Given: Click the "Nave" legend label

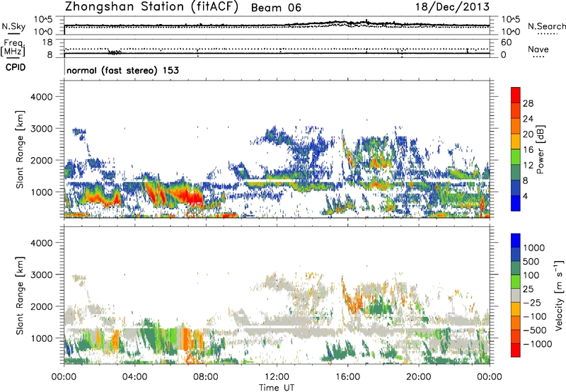Looking at the screenshot, I should coord(538,49).
